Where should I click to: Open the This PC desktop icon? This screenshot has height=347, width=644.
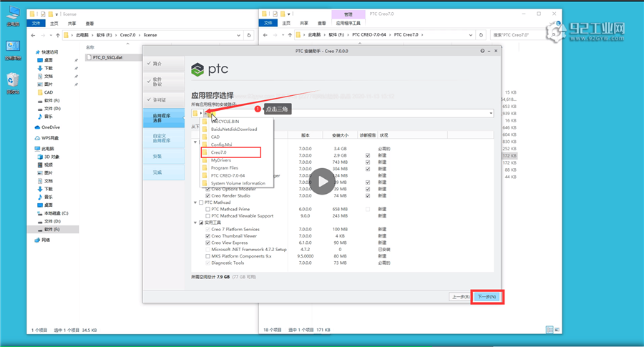13,16
